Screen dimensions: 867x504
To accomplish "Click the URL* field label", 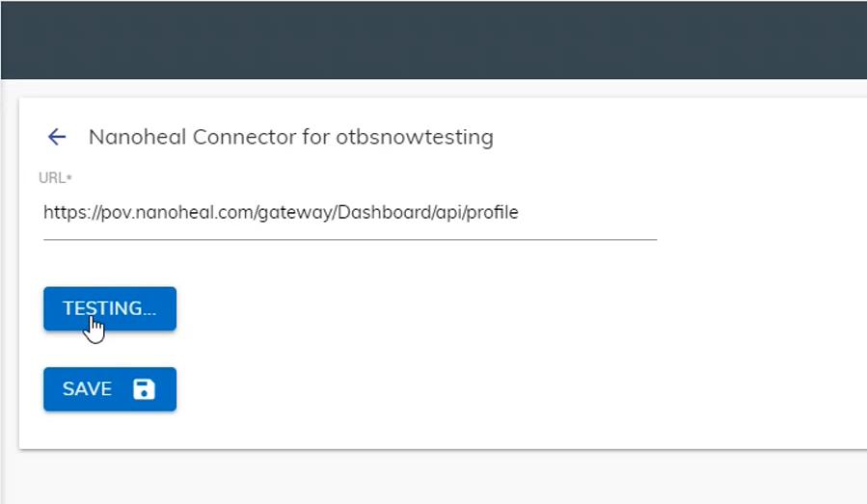I will 56,178.
